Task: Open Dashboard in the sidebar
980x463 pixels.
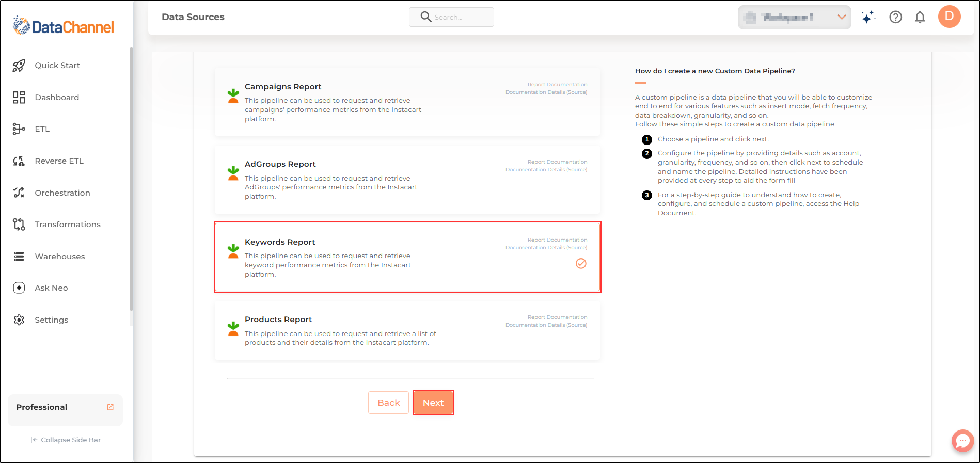Action: coord(57,98)
